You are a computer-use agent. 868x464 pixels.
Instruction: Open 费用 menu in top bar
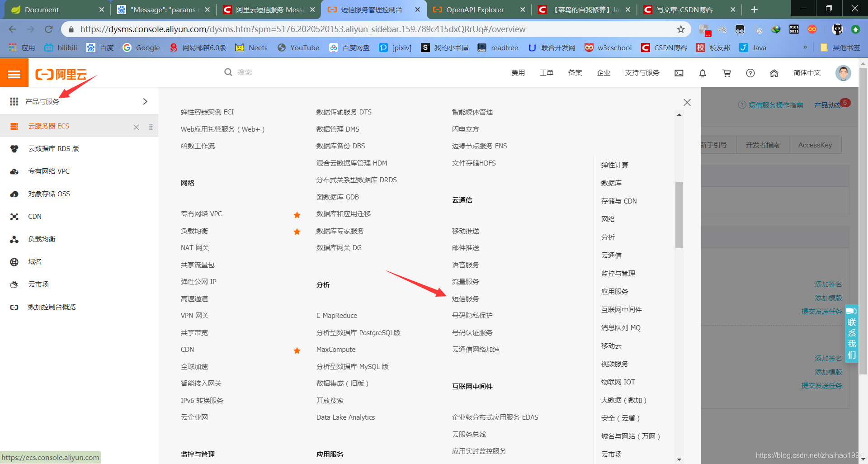(518, 72)
